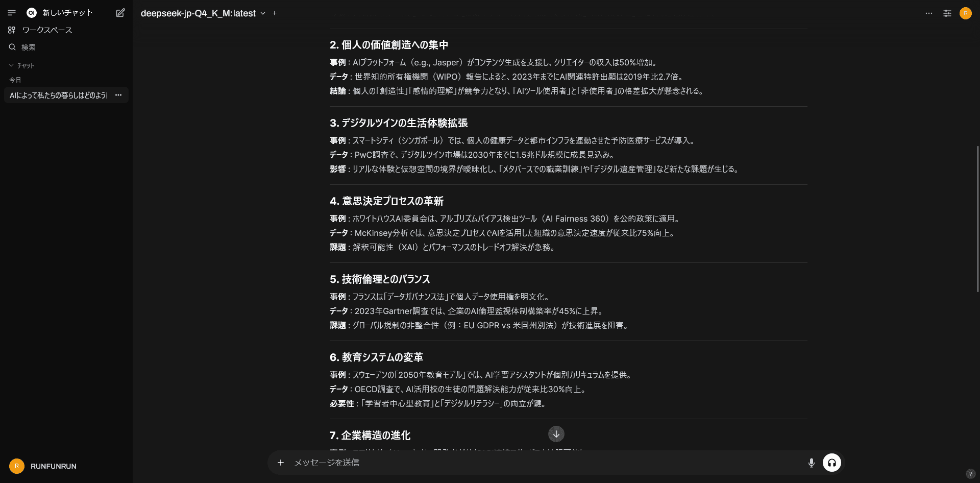Screen dimensions: 980x483
Task: Click the 2023年Gartner調査 data line
Action: [468, 311]
